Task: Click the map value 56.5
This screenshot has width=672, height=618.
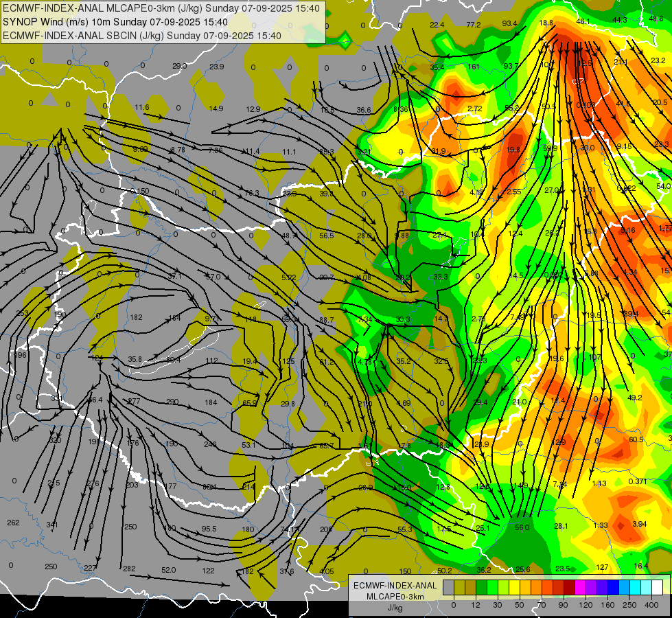Action: pos(326,236)
